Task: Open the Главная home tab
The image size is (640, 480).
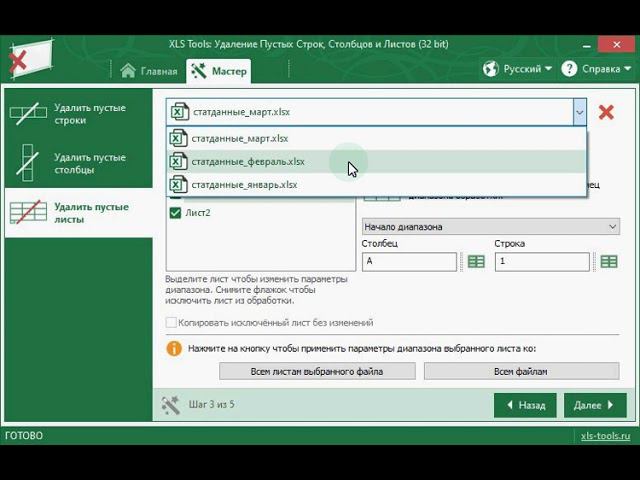Action: pos(149,71)
